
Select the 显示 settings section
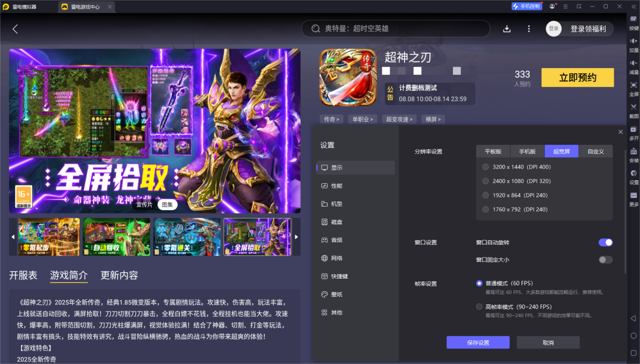[x=355, y=168]
